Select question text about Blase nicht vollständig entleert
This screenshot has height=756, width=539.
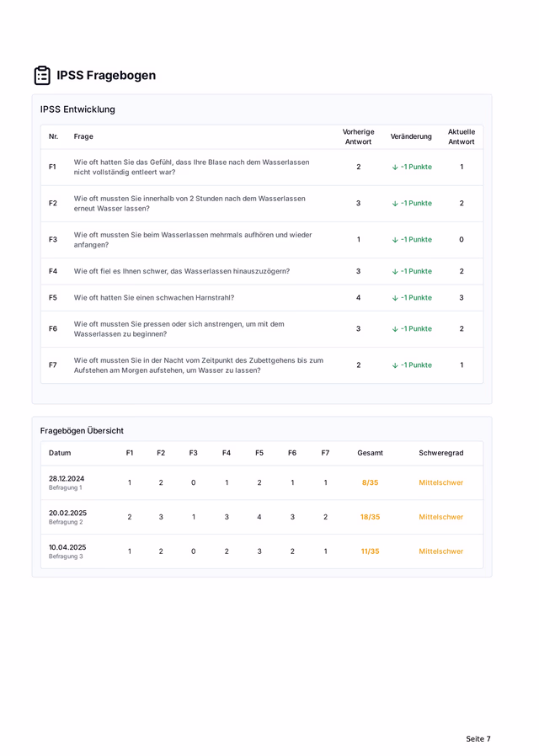[191, 167]
